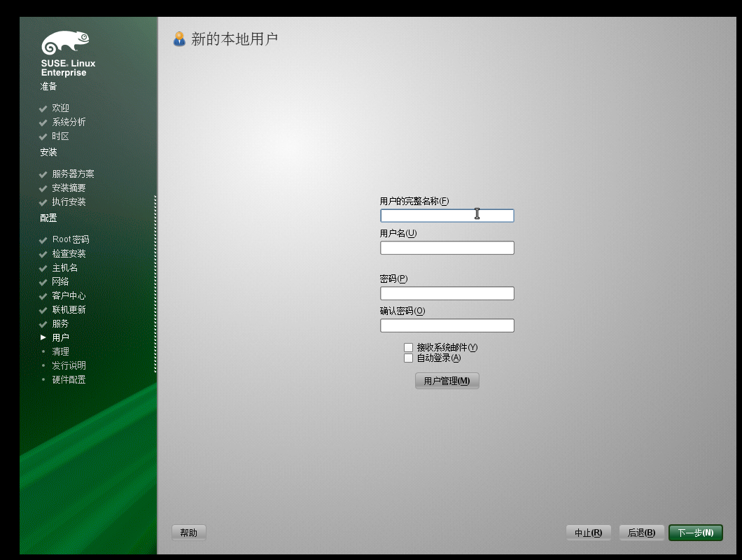The image size is (742, 560).
Task: Select 发行说明 in the sidebar
Action: tap(68, 365)
